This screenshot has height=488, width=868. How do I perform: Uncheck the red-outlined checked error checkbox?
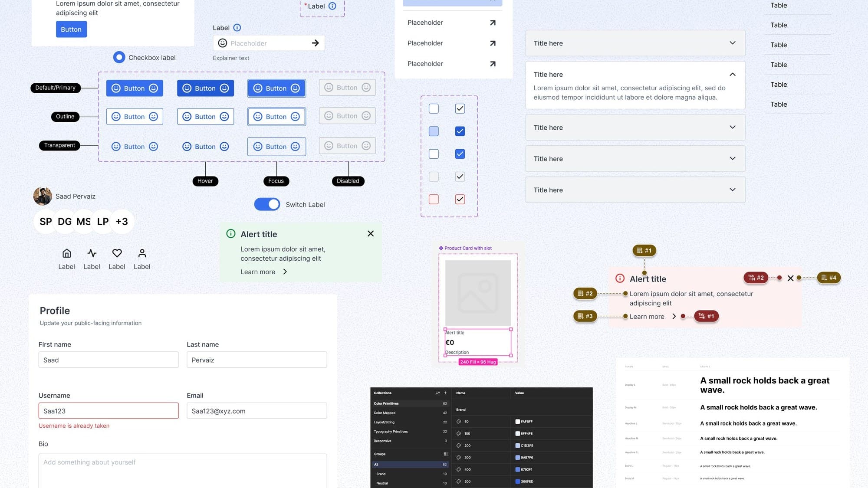460,200
